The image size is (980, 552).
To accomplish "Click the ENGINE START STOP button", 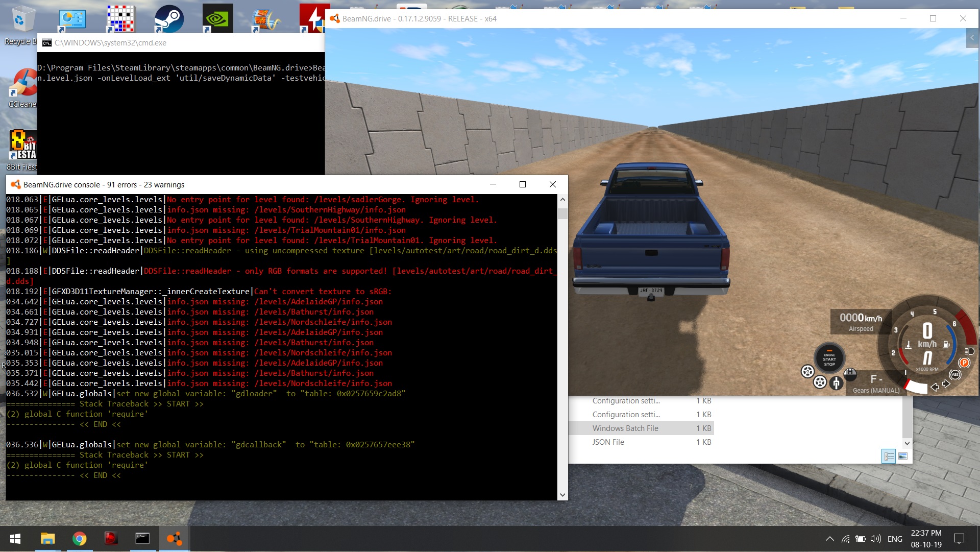I will [x=829, y=359].
